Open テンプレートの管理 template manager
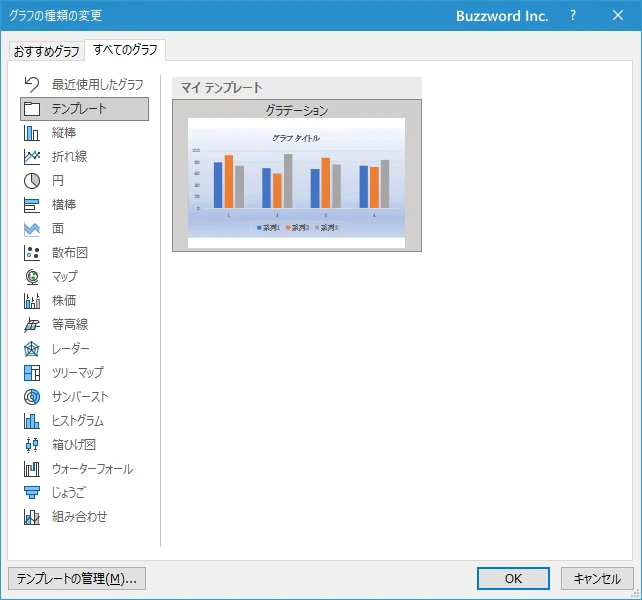 [x=77, y=578]
